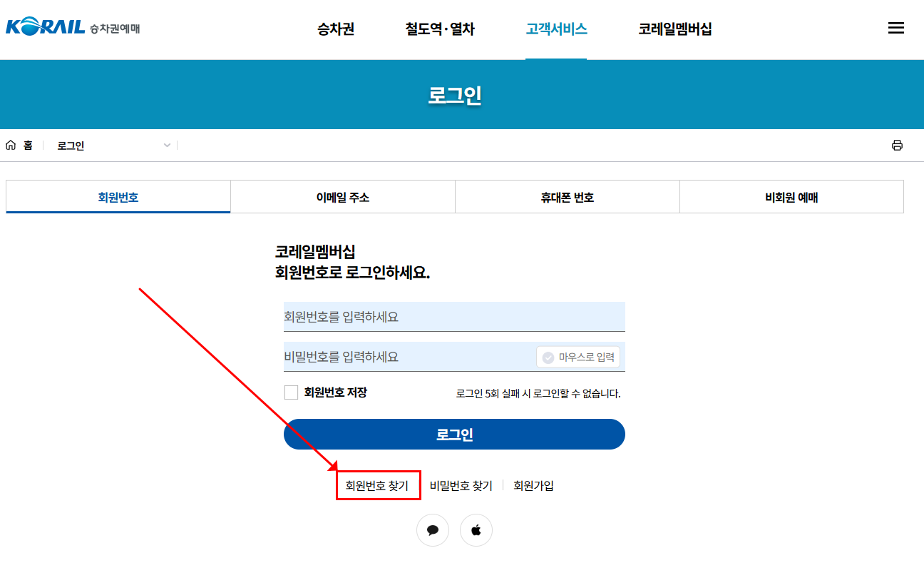Click the 회원가입 link

533,485
